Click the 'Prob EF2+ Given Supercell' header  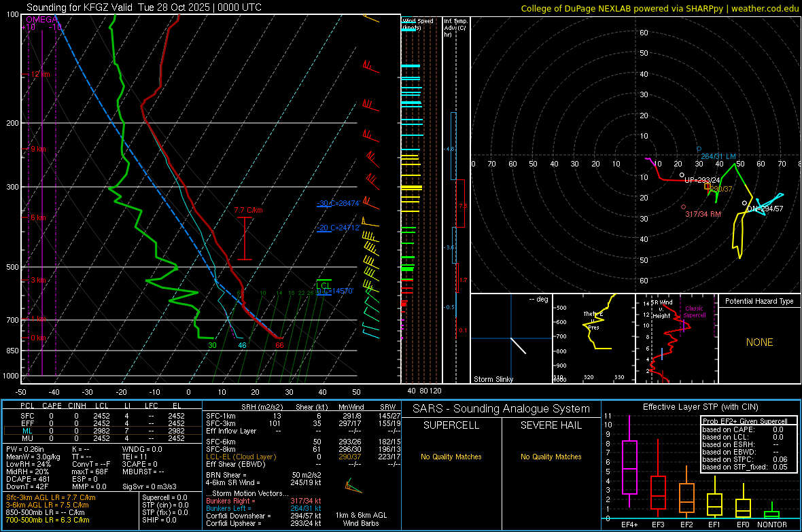tap(745, 421)
